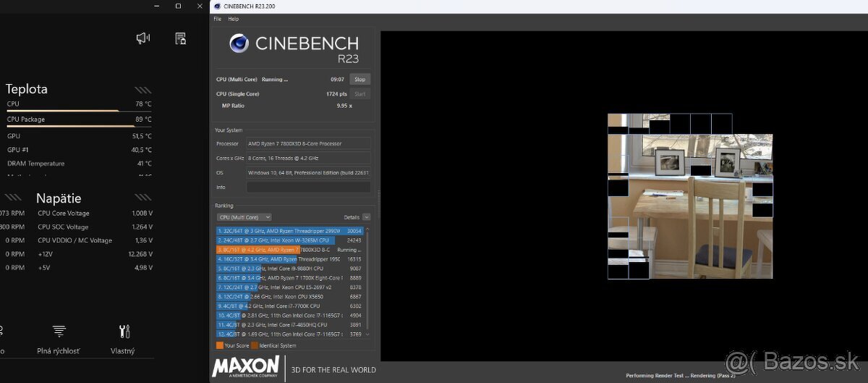Minimize the monitoring window

click(158, 6)
